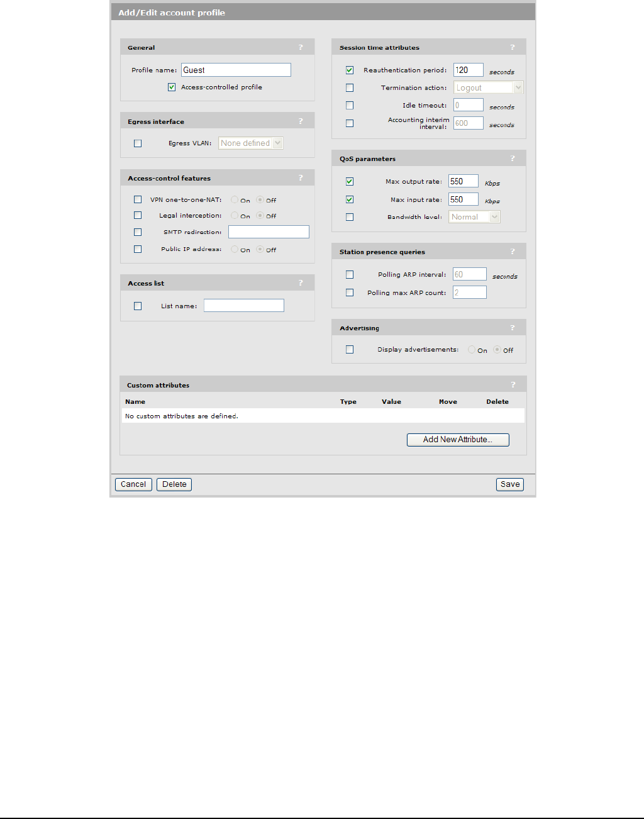Click Add New Attribute button
The image size is (644, 819).
(x=458, y=440)
